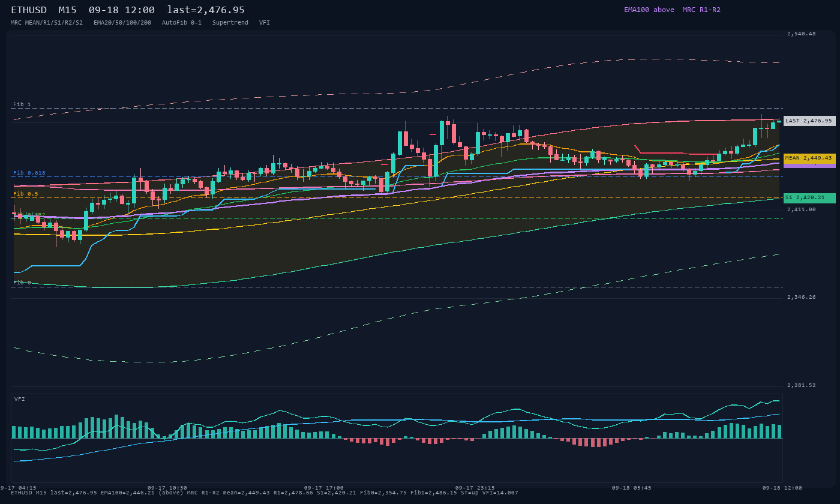Select the Fib 0.618 level label
The height and width of the screenshot is (504, 840).
(29, 173)
